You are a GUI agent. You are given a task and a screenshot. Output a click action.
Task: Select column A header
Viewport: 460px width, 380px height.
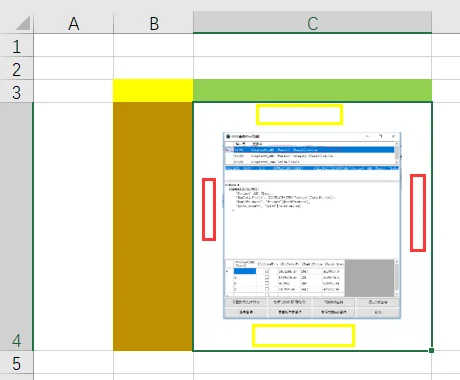pos(73,22)
